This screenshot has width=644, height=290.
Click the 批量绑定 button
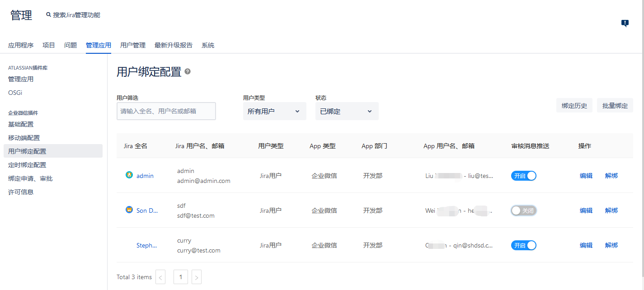coord(615,105)
